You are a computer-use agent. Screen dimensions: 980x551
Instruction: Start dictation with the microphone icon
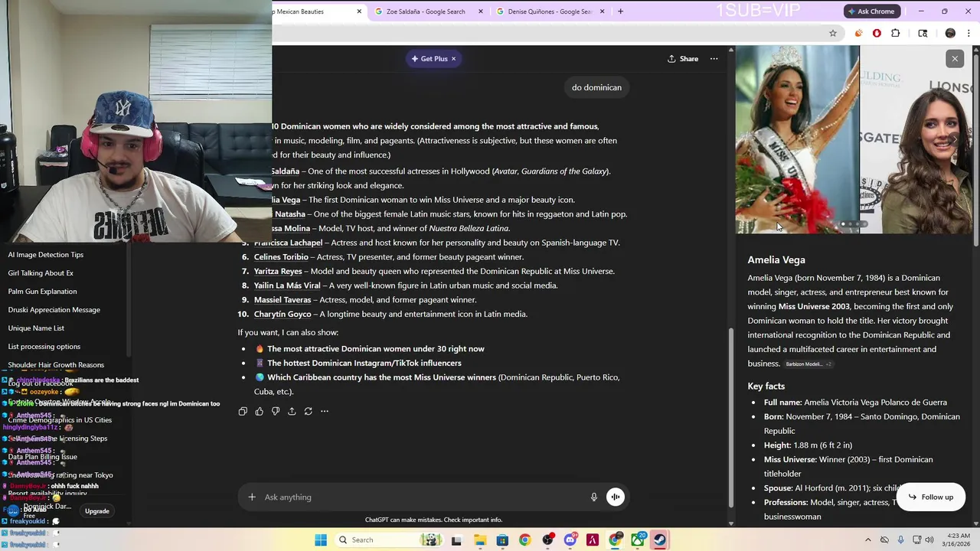[593, 497]
